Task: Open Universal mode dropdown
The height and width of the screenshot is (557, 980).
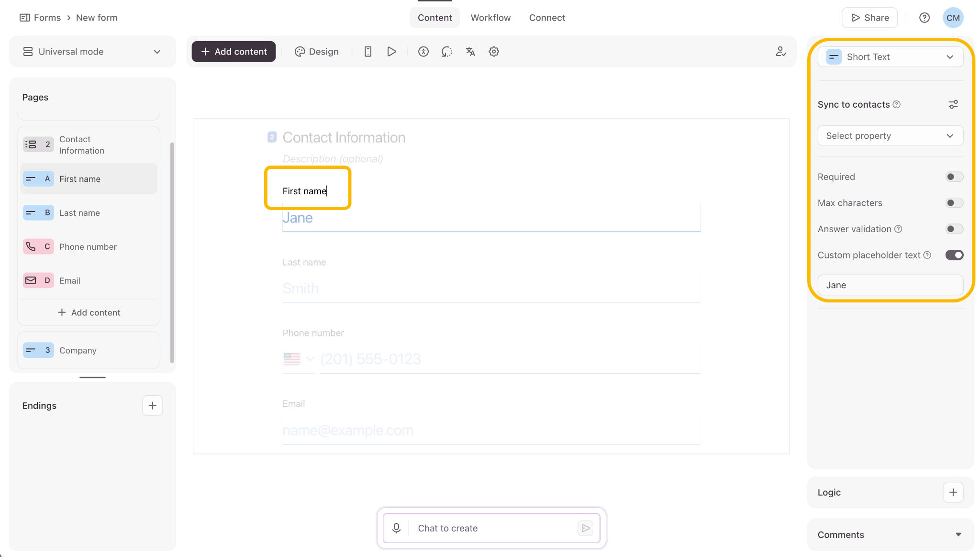Action: pyautogui.click(x=92, y=52)
